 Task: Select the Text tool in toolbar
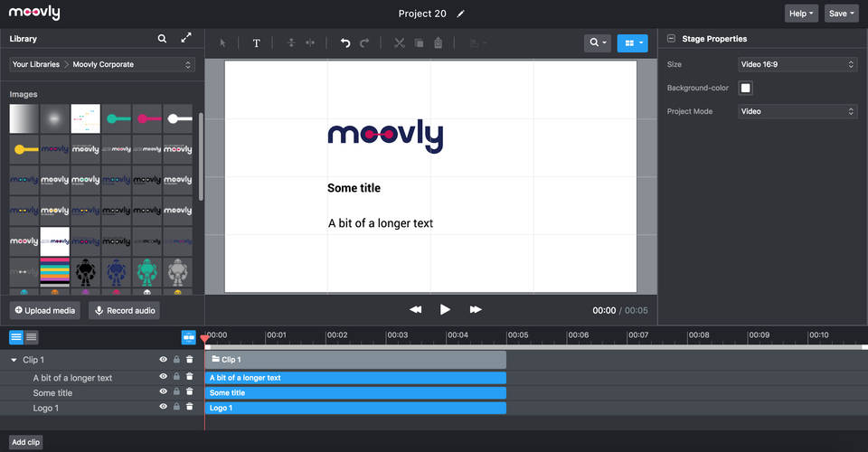click(x=256, y=42)
